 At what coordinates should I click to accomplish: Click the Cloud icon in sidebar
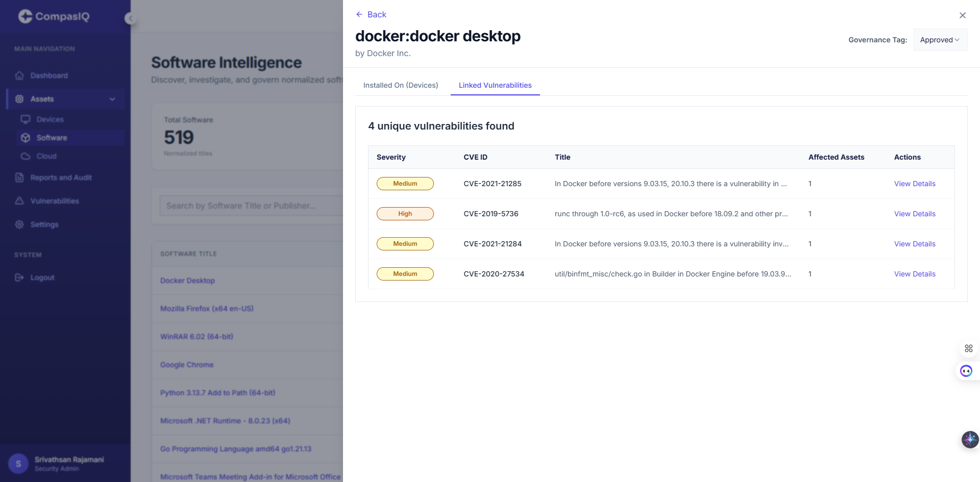26,156
